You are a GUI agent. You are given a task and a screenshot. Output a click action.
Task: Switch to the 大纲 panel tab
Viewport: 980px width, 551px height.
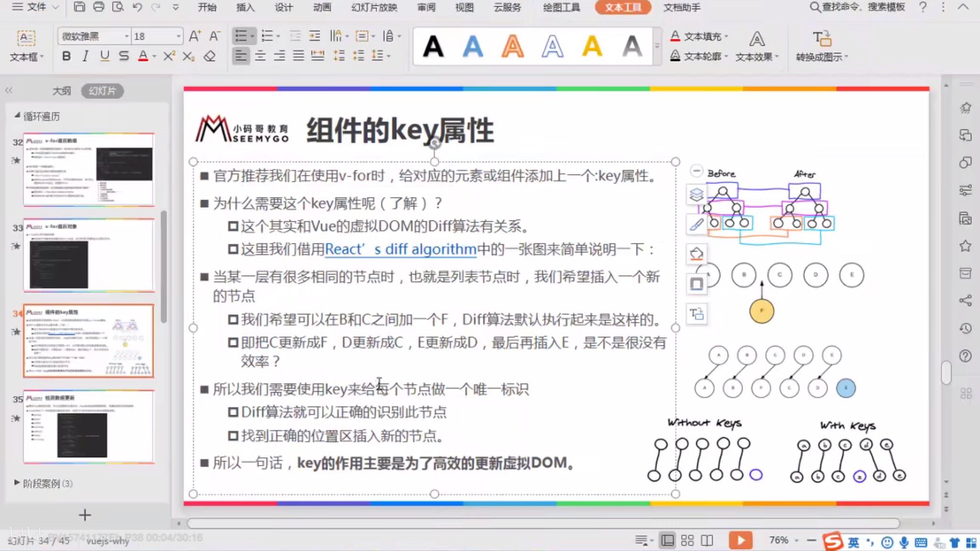pos(63,90)
